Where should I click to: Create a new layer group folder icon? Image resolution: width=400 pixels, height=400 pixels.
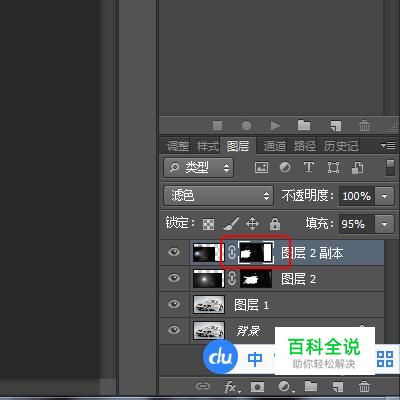[x=311, y=386]
